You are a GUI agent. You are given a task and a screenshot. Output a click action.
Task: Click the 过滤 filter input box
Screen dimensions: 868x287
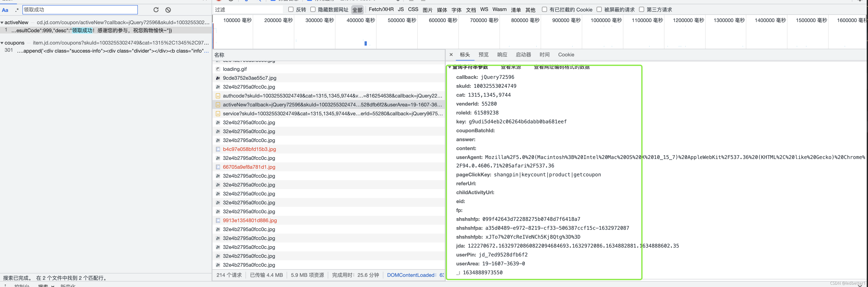(x=248, y=10)
